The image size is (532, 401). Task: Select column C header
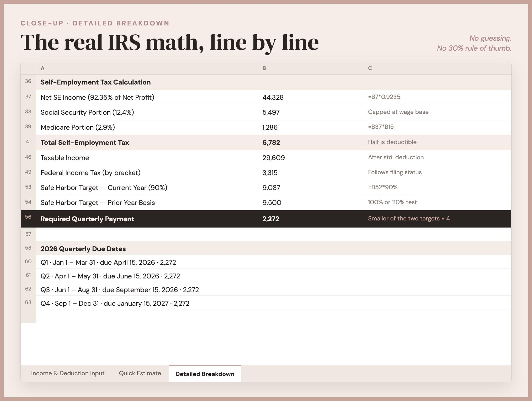[437, 68]
